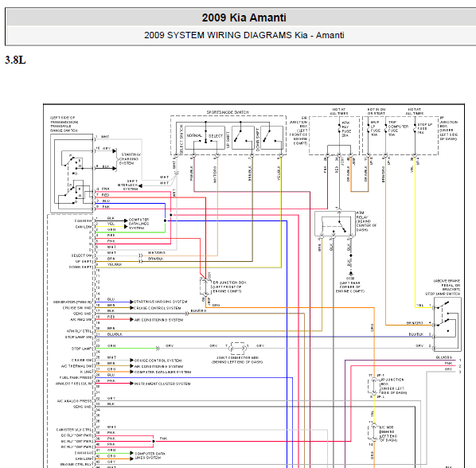Click the 'STOP LAMP SWITCH' label
476x468 pixels.
[443, 294]
